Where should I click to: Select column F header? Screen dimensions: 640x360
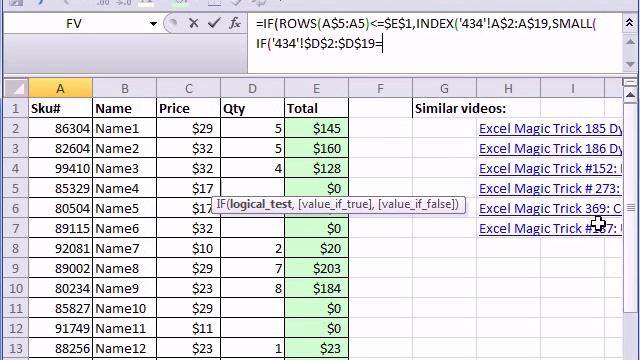click(380, 88)
